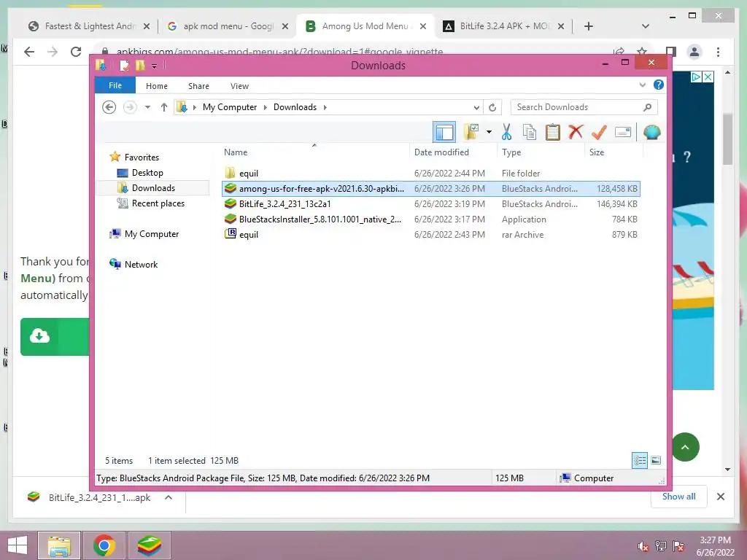Click the Explorer Forward arrow button

[130, 107]
